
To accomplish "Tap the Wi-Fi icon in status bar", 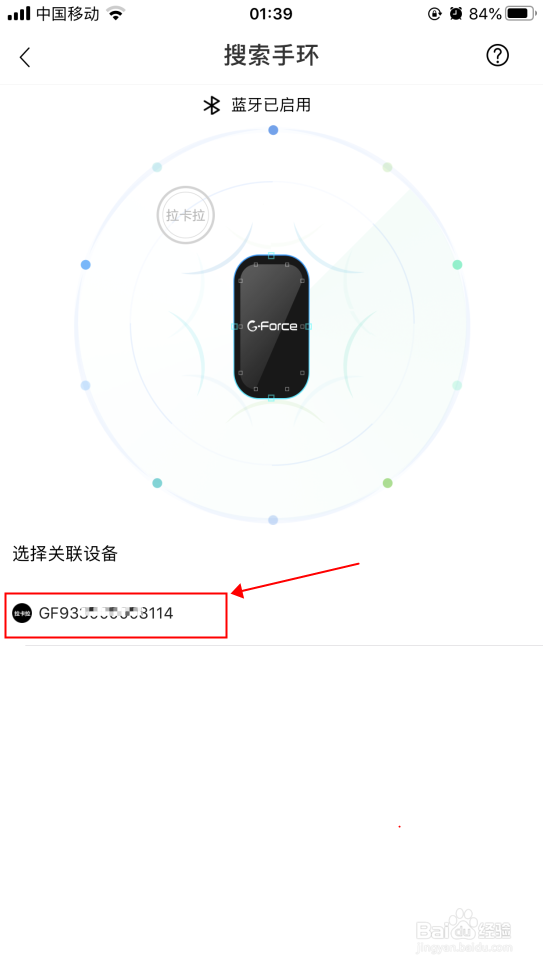I will coord(115,14).
